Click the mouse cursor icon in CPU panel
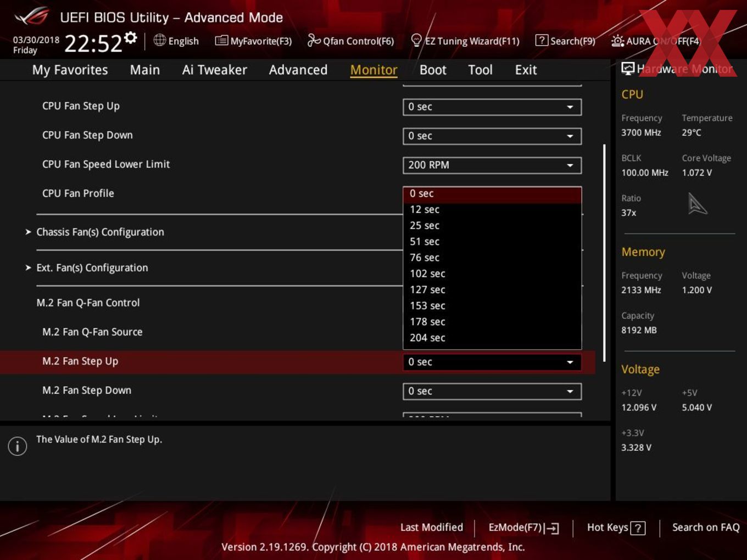 pyautogui.click(x=697, y=204)
